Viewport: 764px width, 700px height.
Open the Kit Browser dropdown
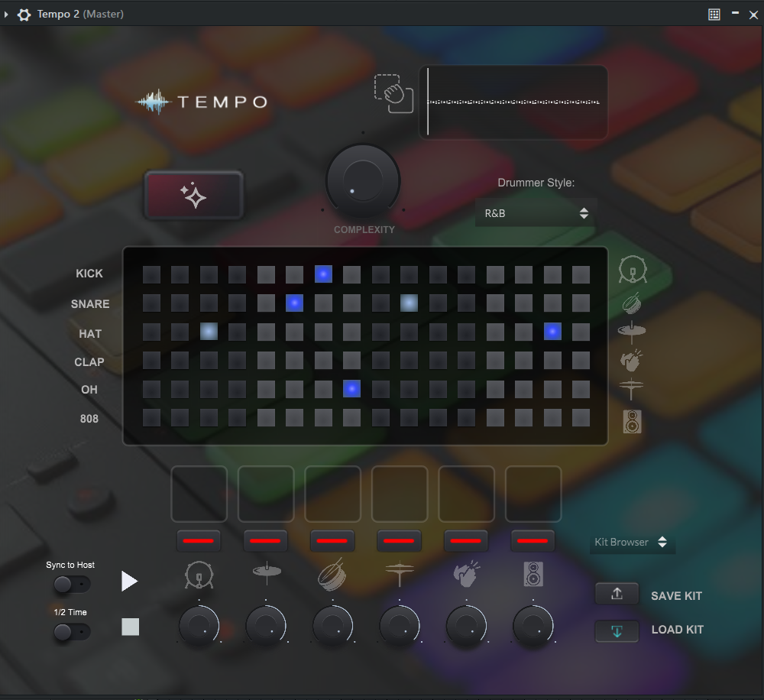[632, 542]
